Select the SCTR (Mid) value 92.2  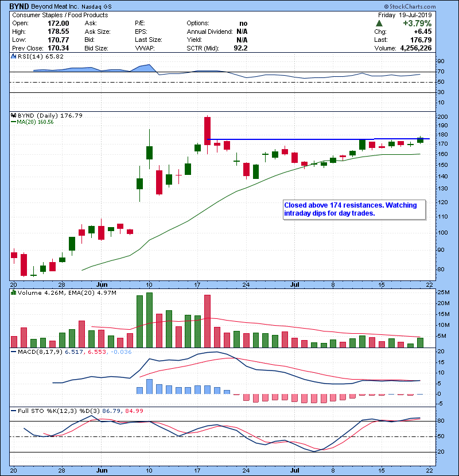coord(240,48)
